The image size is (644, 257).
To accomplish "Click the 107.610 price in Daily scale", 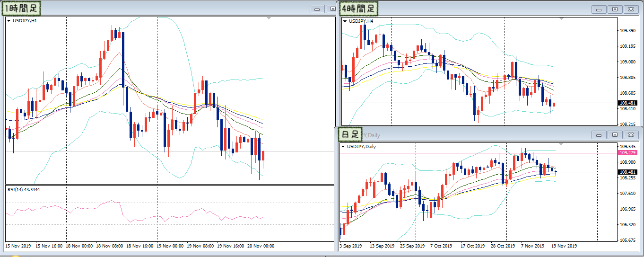I will click(627, 193).
